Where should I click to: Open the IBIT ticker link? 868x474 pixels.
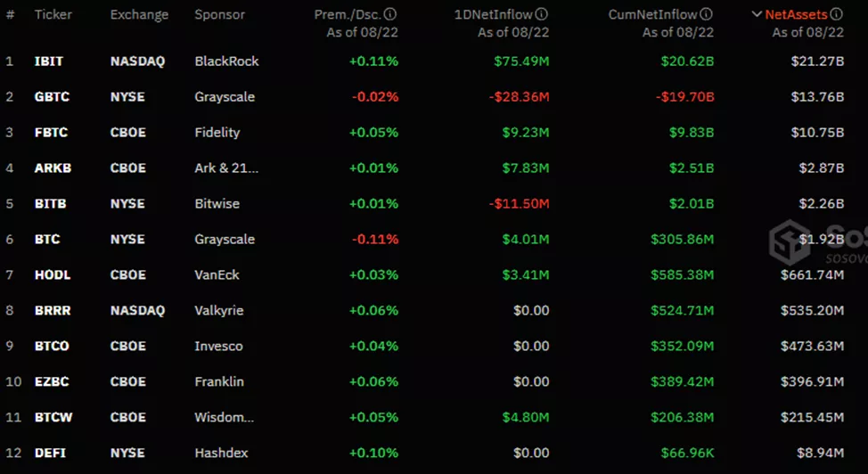[x=49, y=61]
